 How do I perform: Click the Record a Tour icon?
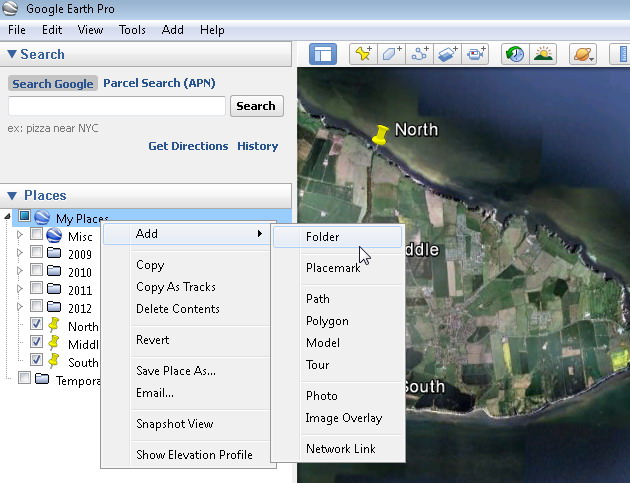pyautogui.click(x=475, y=54)
